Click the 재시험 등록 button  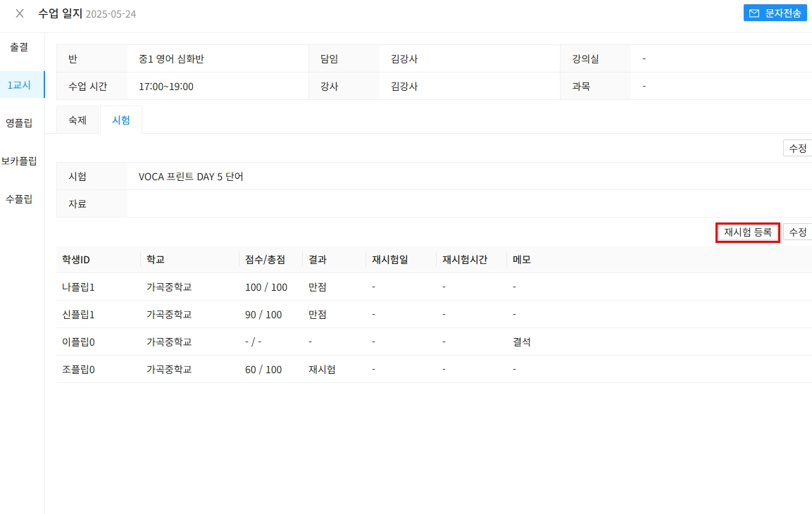pyautogui.click(x=748, y=232)
